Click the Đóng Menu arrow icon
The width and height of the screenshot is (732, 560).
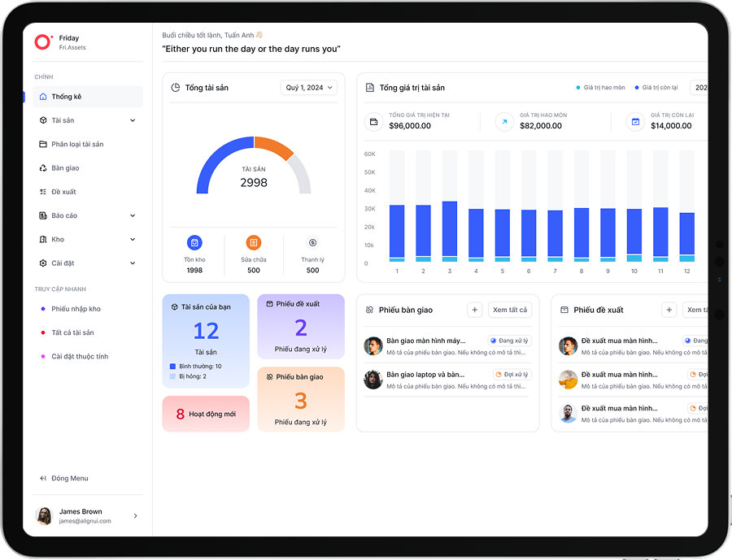pyautogui.click(x=43, y=479)
